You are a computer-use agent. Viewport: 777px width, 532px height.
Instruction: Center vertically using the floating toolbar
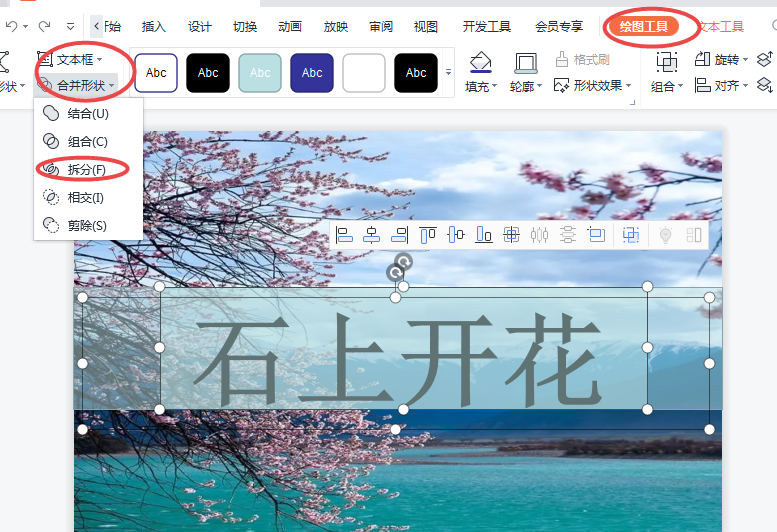pos(455,234)
